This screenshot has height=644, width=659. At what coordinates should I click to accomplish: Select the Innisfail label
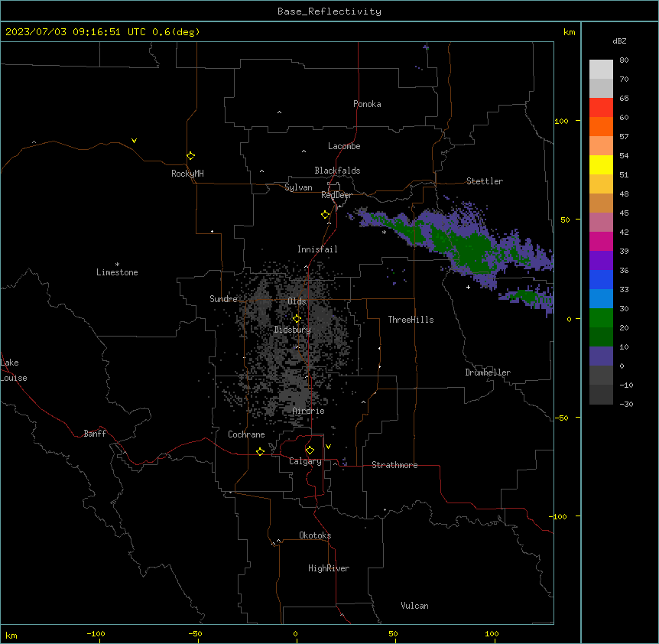[x=317, y=249]
